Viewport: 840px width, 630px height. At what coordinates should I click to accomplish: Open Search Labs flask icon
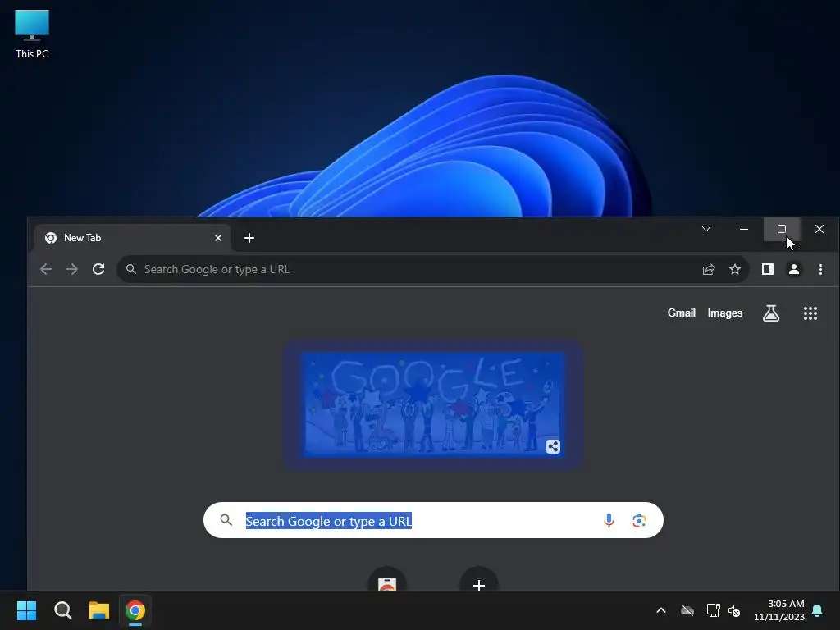pyautogui.click(x=771, y=313)
